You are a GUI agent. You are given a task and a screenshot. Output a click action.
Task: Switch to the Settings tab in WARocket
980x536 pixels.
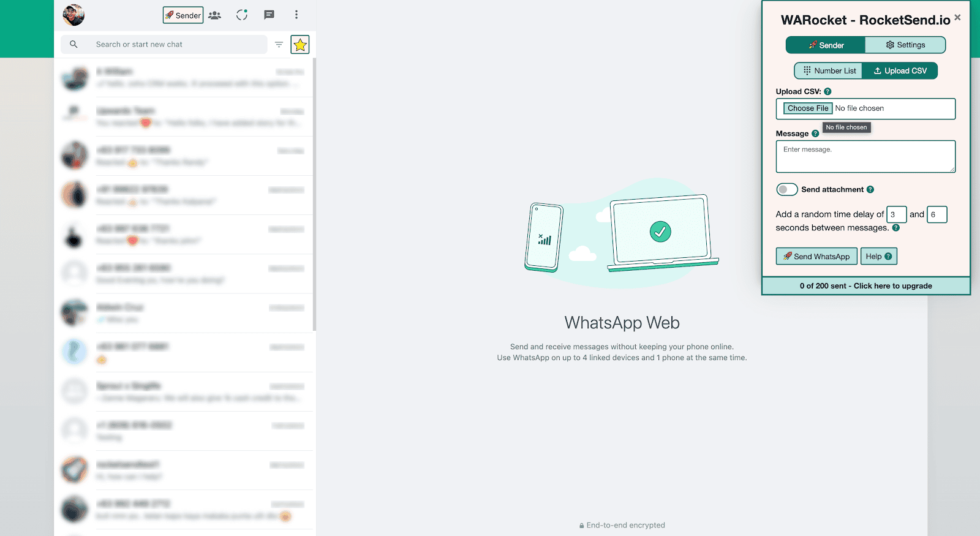905,45
